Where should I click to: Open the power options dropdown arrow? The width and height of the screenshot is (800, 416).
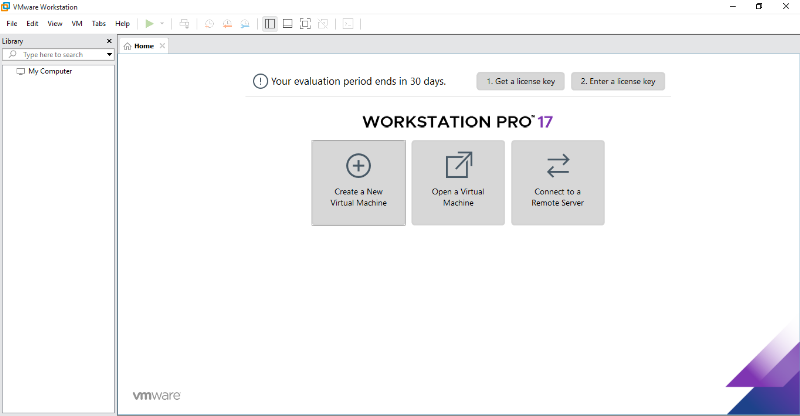coord(162,23)
